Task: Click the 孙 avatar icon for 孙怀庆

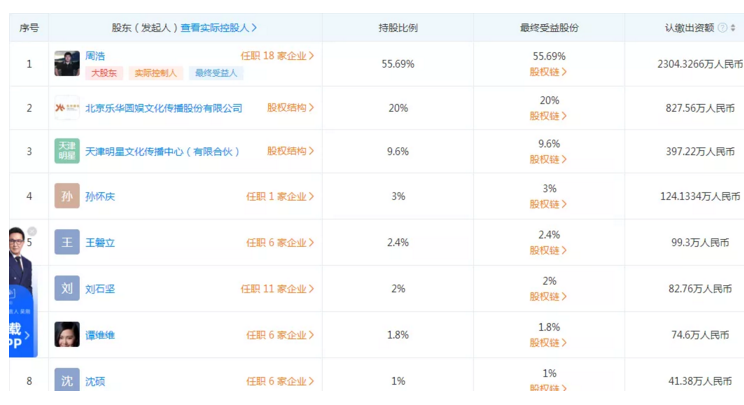Action: pos(67,196)
